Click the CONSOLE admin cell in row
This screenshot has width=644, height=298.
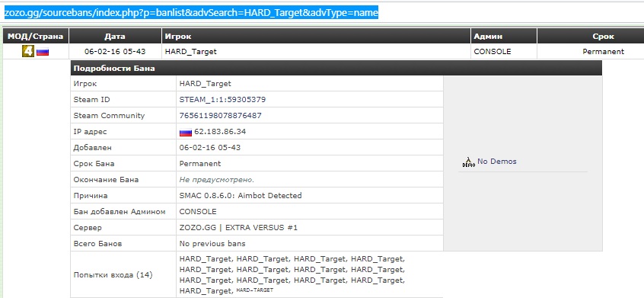[503, 51]
